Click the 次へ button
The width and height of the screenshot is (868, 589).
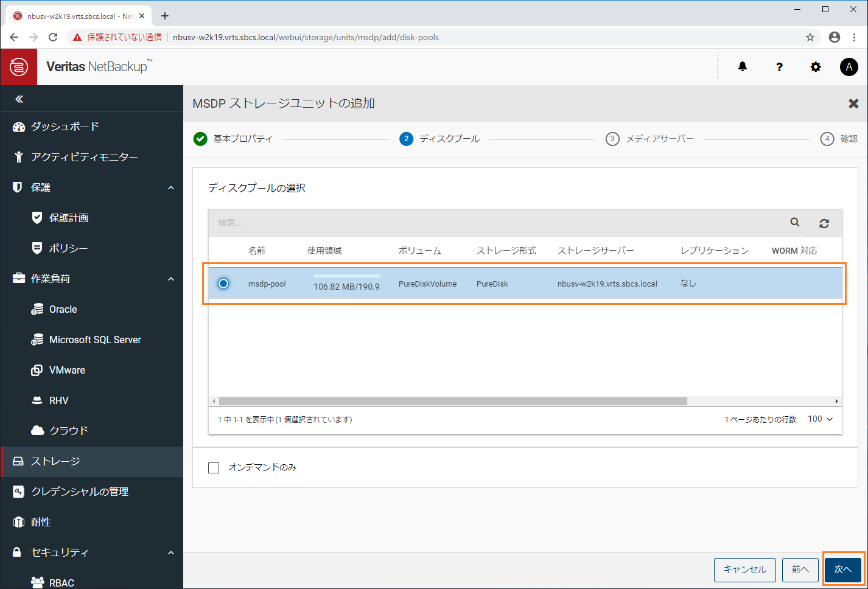[843, 570]
